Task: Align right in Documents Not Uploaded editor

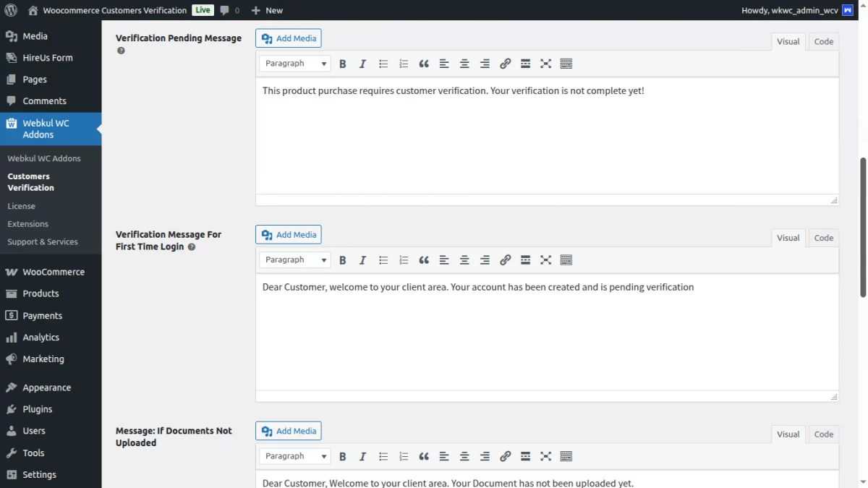Action: click(485, 456)
